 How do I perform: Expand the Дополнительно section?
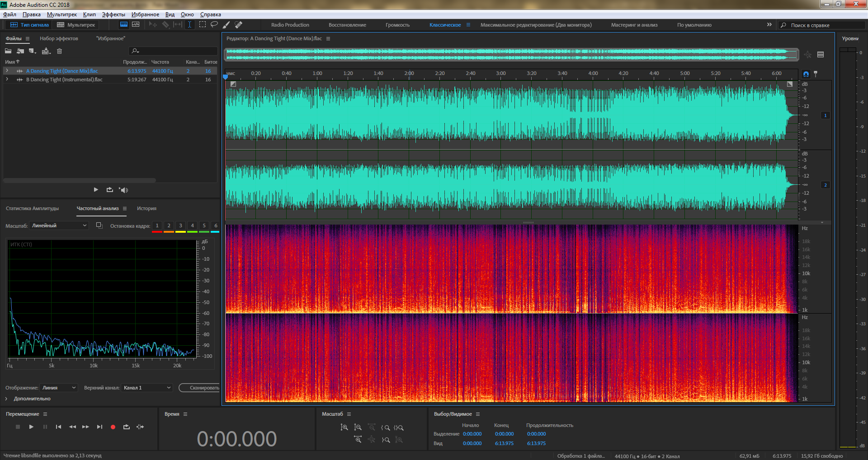pos(6,399)
